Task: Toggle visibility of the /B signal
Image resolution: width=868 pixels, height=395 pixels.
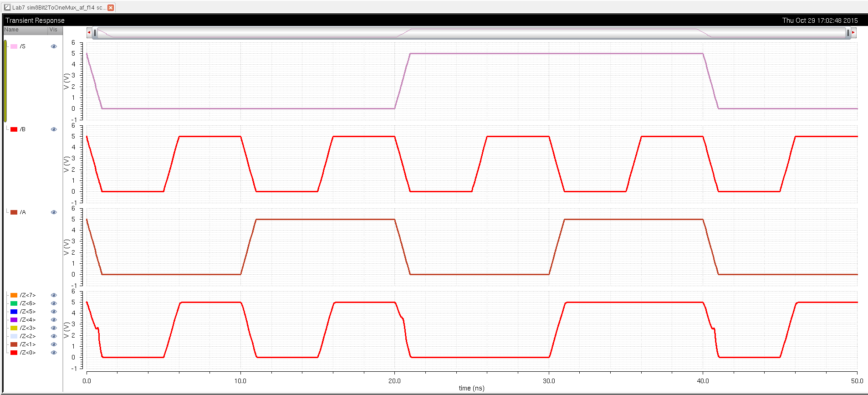Action: [x=54, y=129]
